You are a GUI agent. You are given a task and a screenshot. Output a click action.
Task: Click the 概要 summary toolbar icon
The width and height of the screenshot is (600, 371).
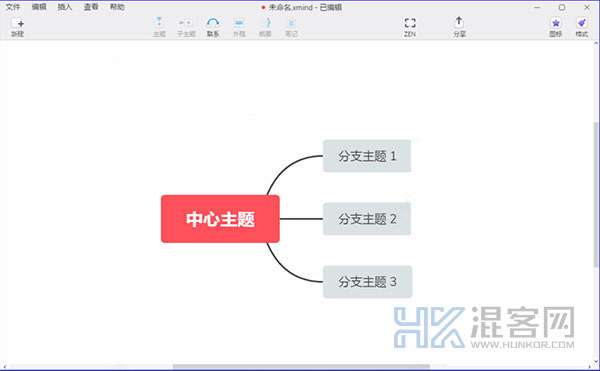tap(265, 27)
